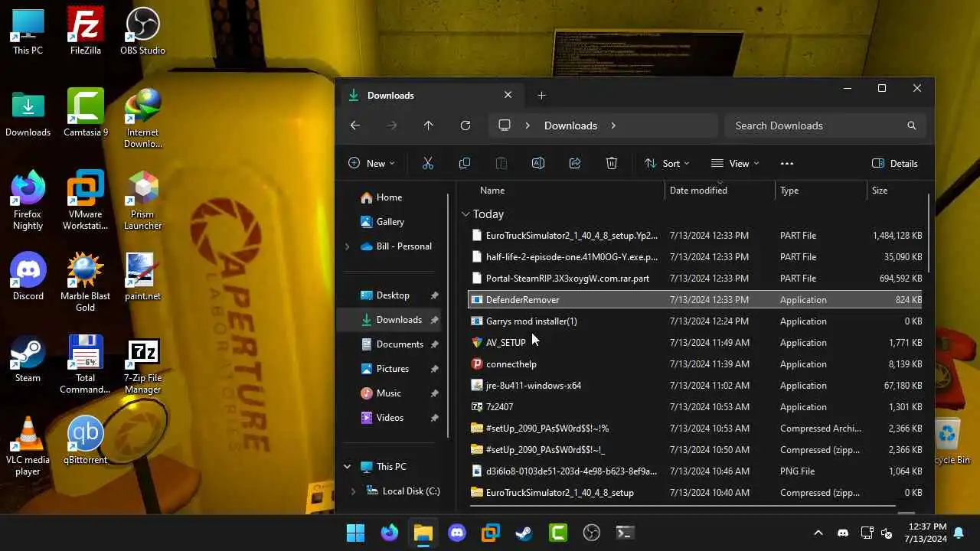Viewport: 980px width, 551px height.
Task: Select the DefenderRemover file
Action: [x=695, y=300]
